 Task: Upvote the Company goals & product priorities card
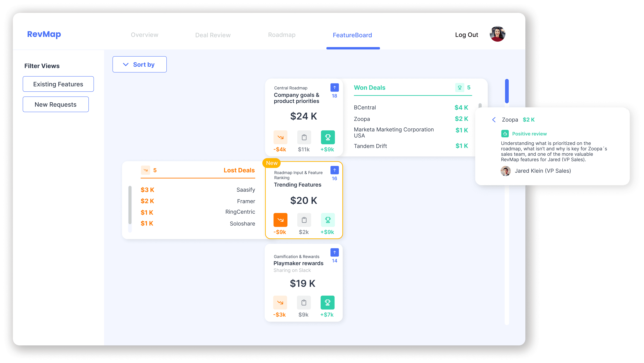(x=334, y=88)
